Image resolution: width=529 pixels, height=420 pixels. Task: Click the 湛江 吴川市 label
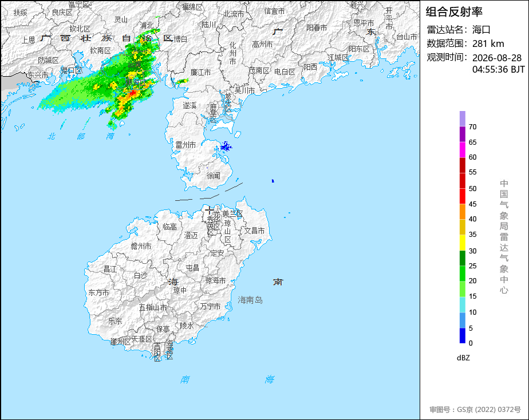tap(244, 90)
